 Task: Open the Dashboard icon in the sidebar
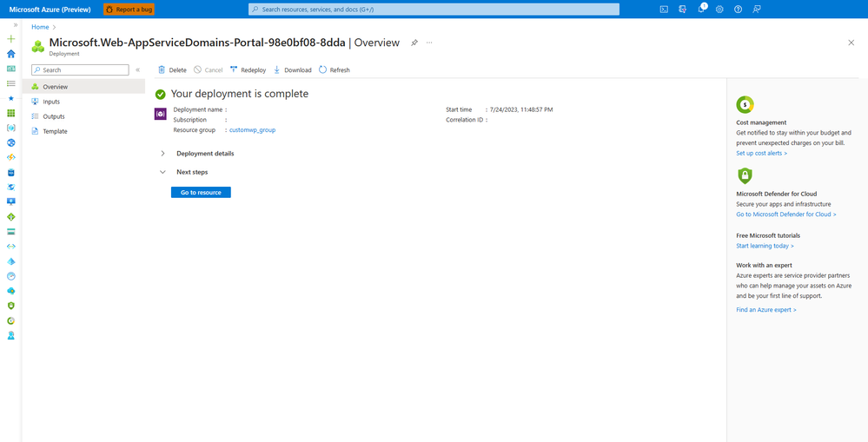point(11,69)
